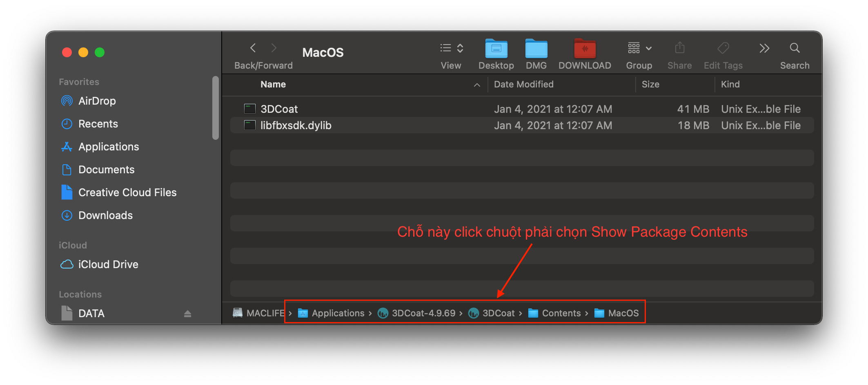Open the red DOWNLOAD folder icon
This screenshot has width=868, height=385.
585,49
